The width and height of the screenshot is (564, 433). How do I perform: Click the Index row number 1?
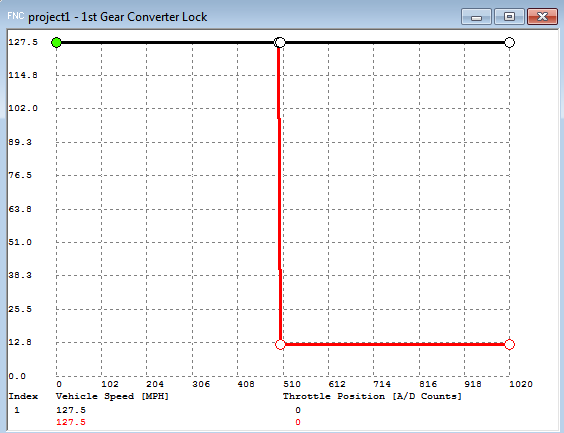click(17, 410)
